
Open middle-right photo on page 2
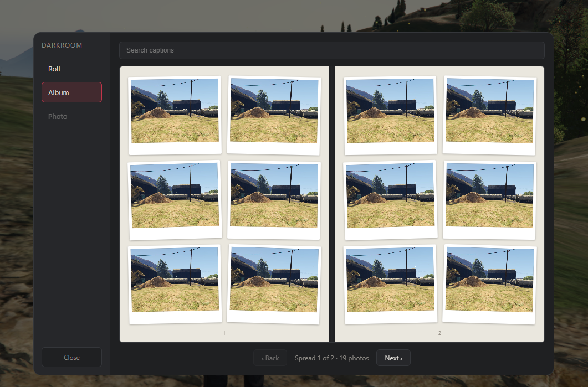[x=489, y=200]
